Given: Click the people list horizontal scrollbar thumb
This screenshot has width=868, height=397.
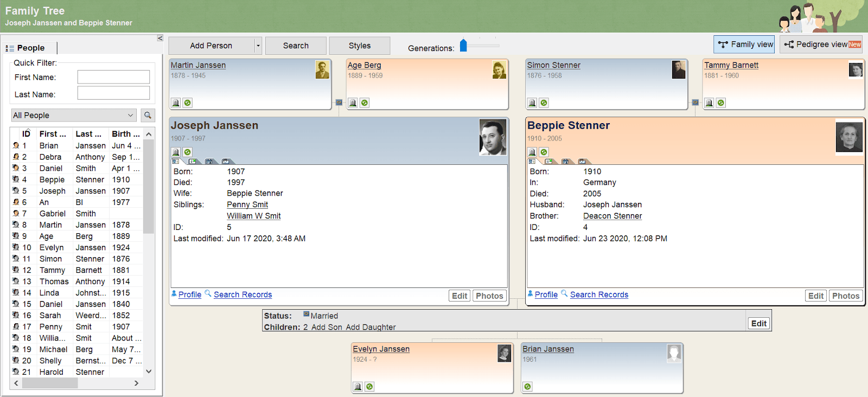Looking at the screenshot, I should (50, 383).
